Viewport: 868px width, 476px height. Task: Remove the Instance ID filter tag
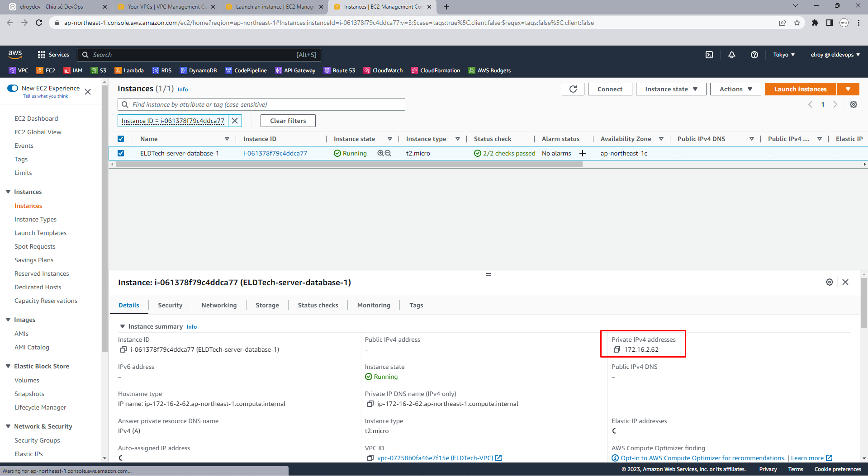235,121
